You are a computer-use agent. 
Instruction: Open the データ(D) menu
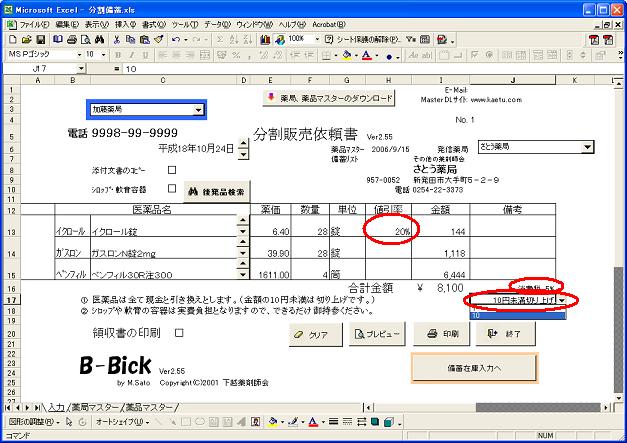tap(217, 23)
